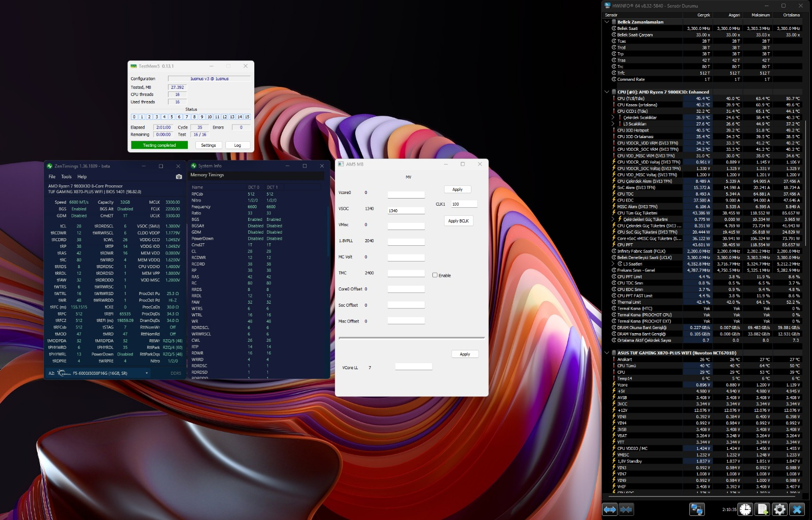The image size is (812, 520).
Task: Click the VSOC input field showing 1340
Action: (x=406, y=210)
